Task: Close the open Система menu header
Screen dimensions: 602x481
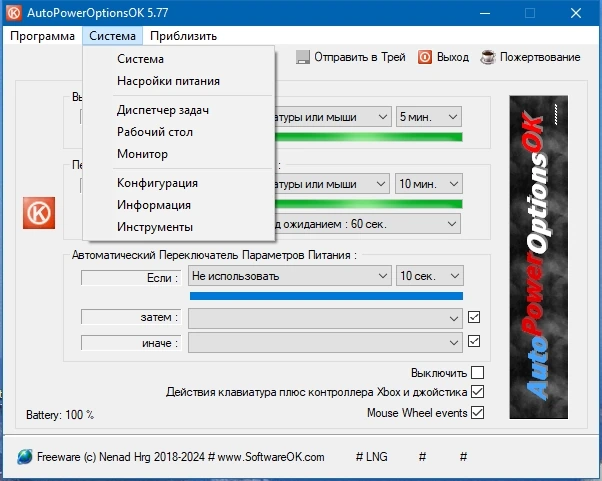Action: [112, 36]
